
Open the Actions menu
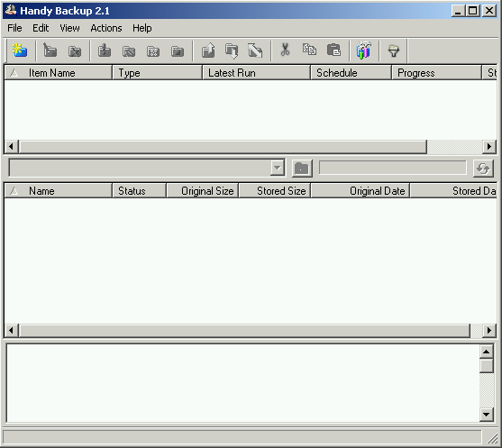click(106, 28)
